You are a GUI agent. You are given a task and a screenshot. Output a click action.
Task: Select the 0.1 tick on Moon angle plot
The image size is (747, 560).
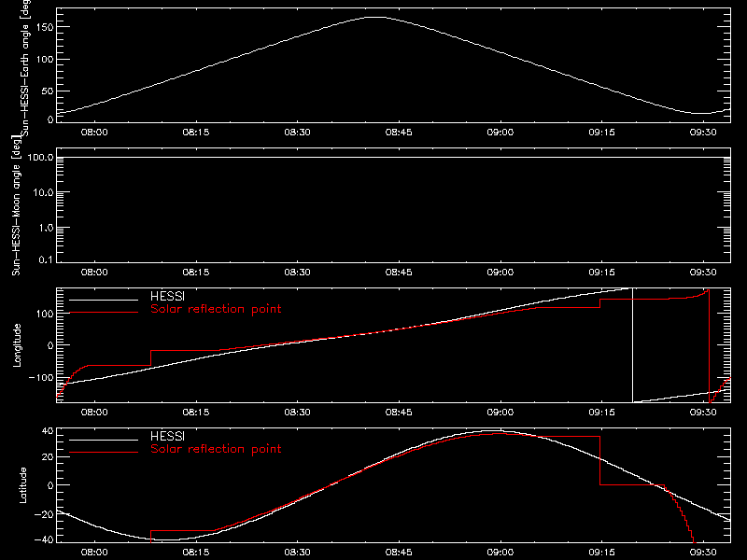pos(46,259)
